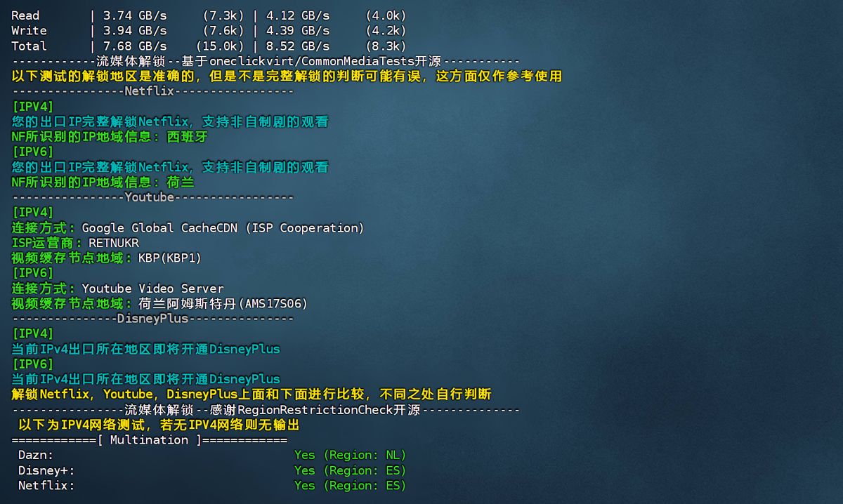Viewport: 843px width, 504px height.
Task: Click the "[IPV6]" tag under the DisneyPlus heading
Action: point(32,364)
